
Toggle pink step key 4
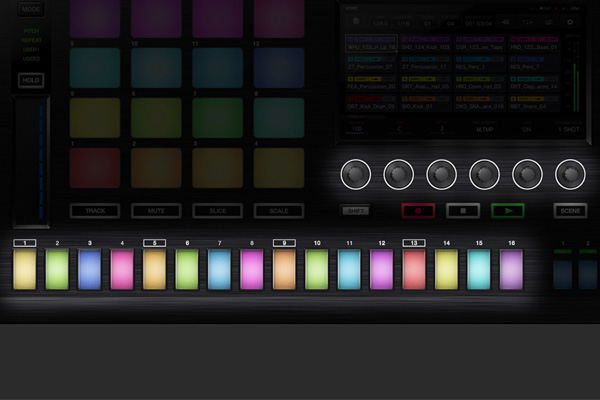pyautogui.click(x=122, y=269)
